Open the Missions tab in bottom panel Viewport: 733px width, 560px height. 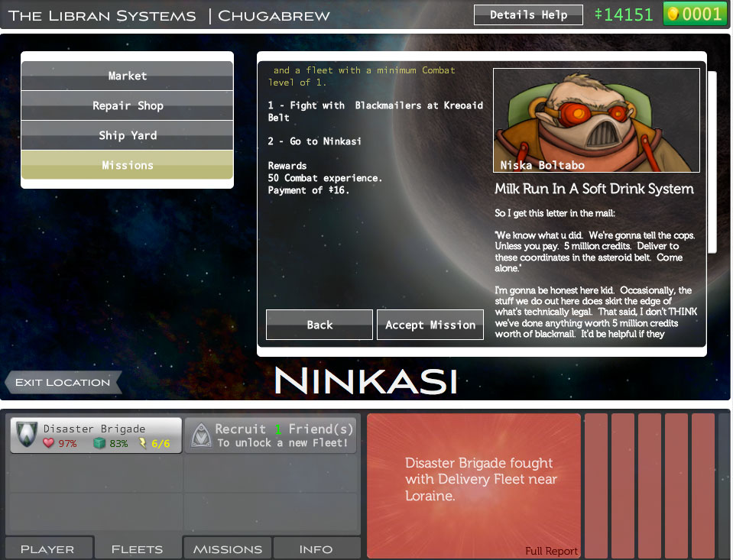(227, 549)
